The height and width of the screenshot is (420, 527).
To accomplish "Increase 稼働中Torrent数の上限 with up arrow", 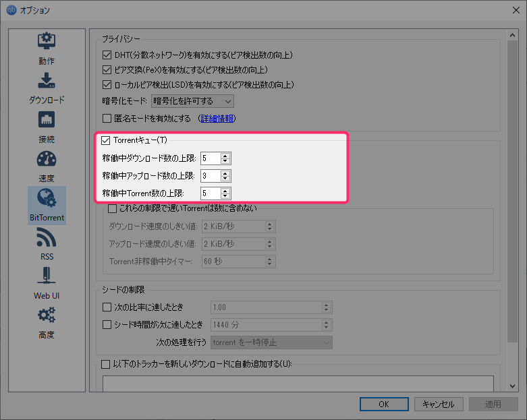I will coord(225,190).
